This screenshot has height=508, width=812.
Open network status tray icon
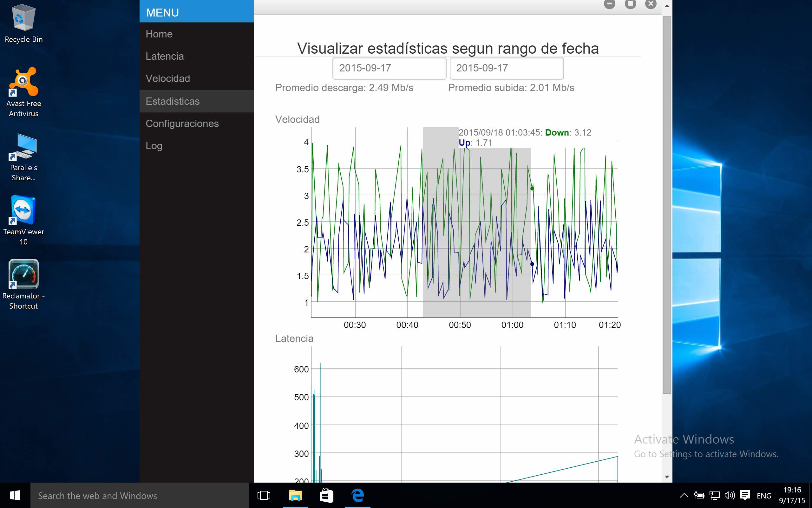tap(715, 496)
